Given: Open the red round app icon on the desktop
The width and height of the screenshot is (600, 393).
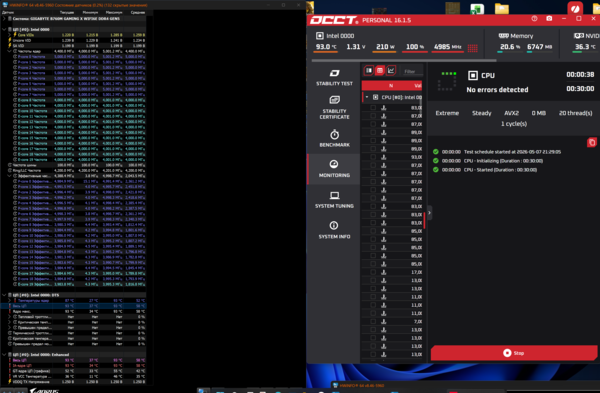Looking at the screenshot, I should [x=575, y=8].
